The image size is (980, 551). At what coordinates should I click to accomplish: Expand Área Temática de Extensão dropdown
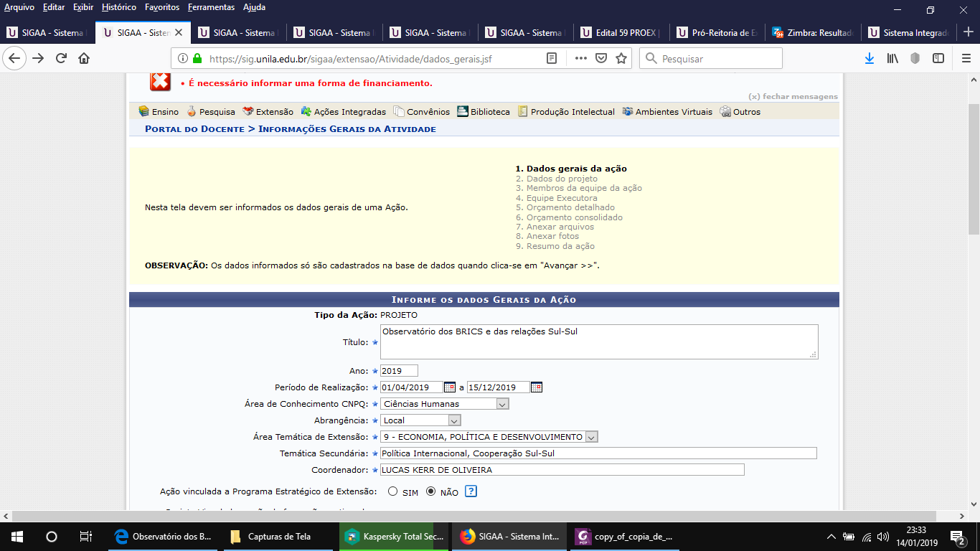tap(590, 437)
